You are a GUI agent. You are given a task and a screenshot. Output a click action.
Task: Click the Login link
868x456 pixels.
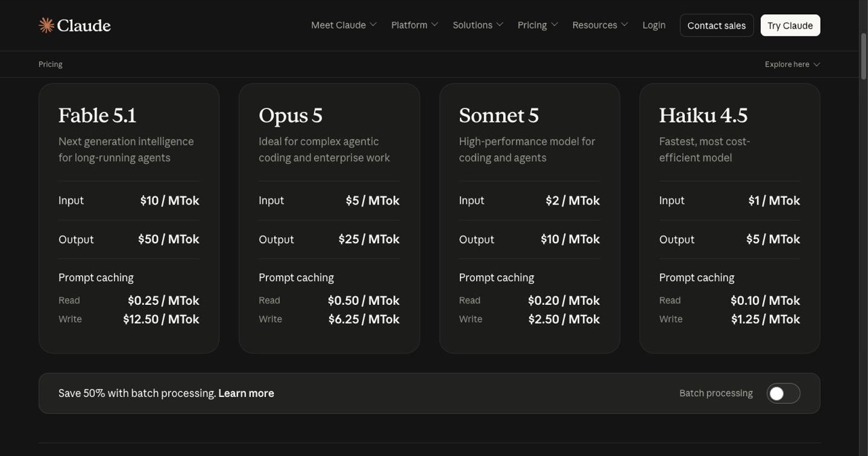(654, 25)
